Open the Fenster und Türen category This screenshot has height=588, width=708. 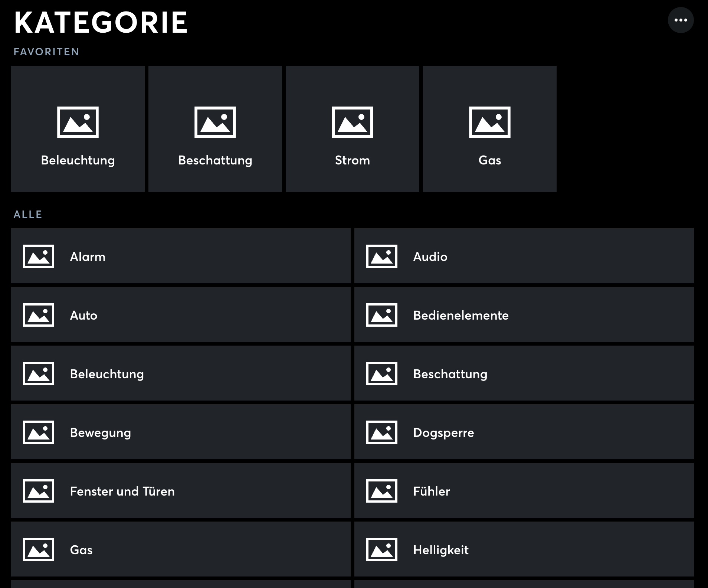181,491
